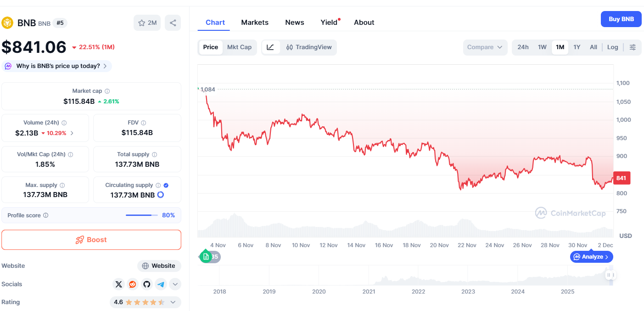This screenshot has height=311, width=644.
Task: Open the official BNB Website link
Action: (159, 266)
